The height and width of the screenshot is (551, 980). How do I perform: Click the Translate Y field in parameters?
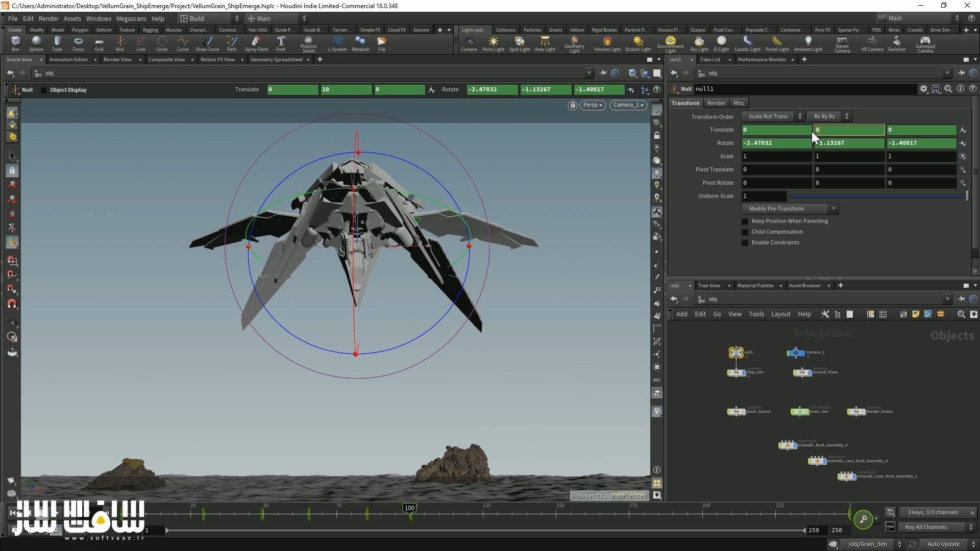coord(849,130)
